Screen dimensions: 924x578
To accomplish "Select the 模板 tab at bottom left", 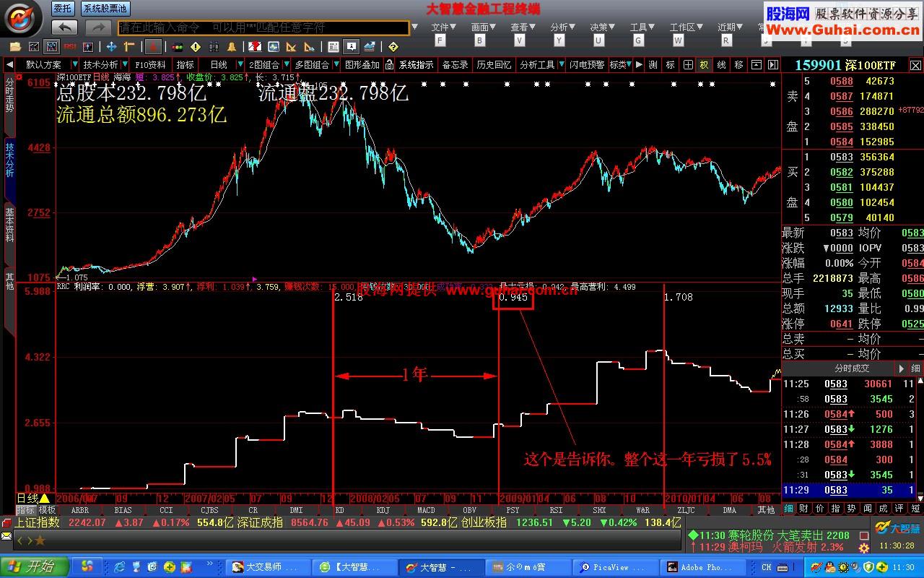I will [x=47, y=509].
